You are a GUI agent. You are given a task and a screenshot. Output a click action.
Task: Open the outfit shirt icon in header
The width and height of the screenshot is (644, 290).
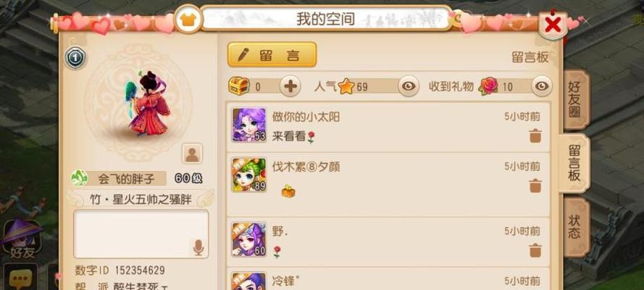click(188, 19)
